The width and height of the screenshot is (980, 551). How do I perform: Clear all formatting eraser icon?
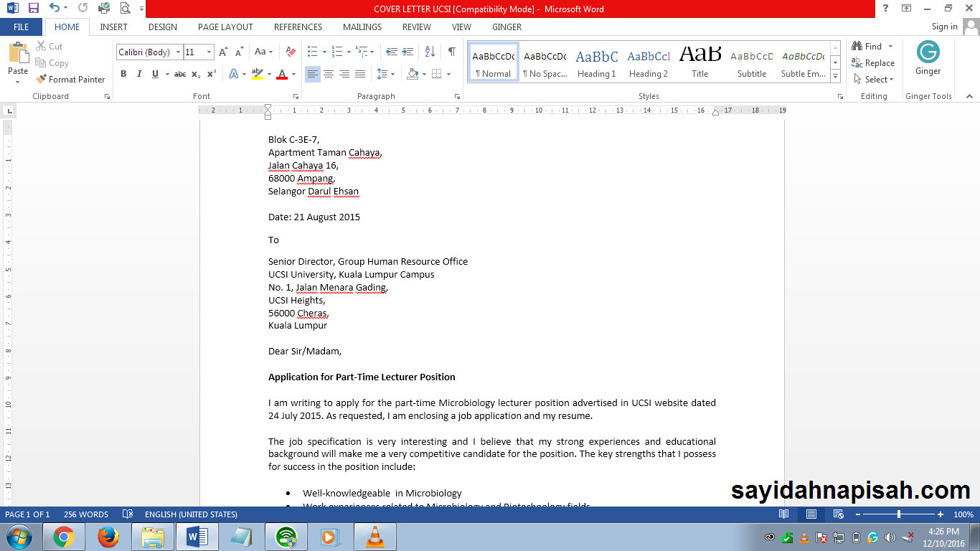[x=291, y=52]
